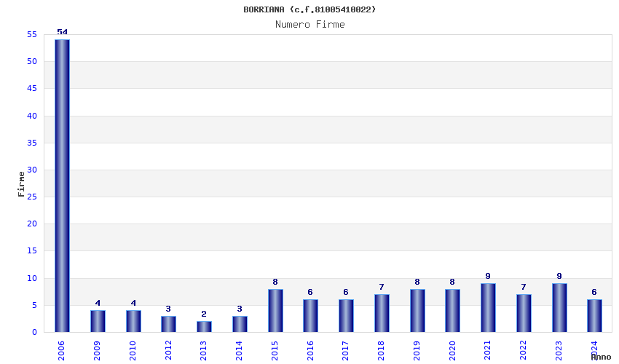Click the 2006 bar with value 54
Image resolution: width=619 pixels, height=364 pixels.
[63, 186]
